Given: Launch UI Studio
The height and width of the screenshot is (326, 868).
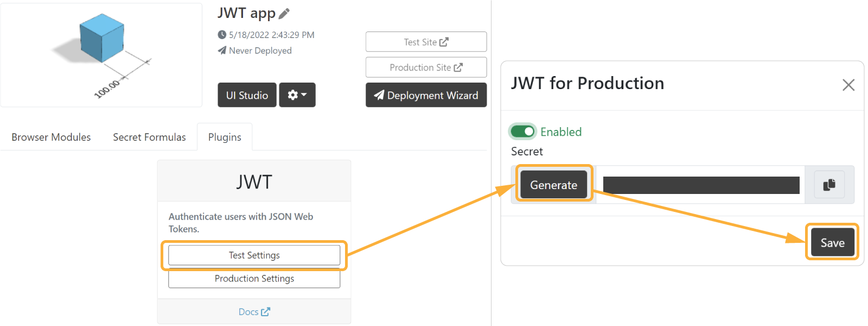Looking at the screenshot, I should [x=247, y=95].
